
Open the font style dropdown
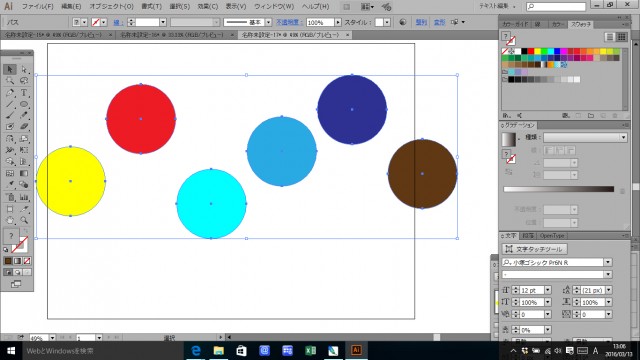click(608, 275)
